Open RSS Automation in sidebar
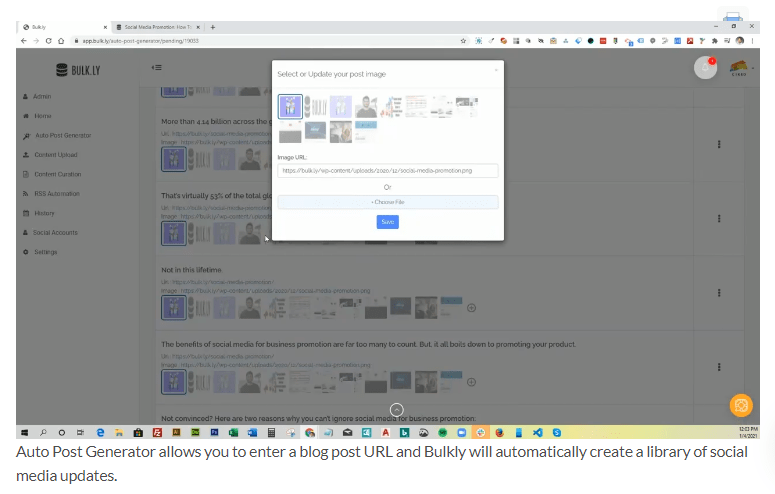Screen dimensions: 775x494 click(56, 194)
